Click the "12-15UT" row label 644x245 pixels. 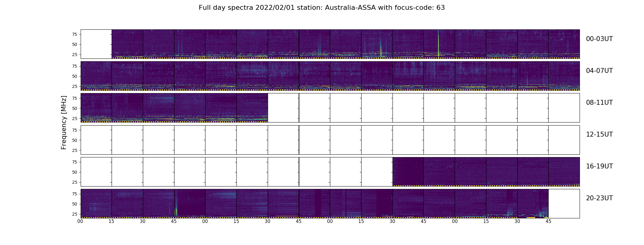pos(599,134)
